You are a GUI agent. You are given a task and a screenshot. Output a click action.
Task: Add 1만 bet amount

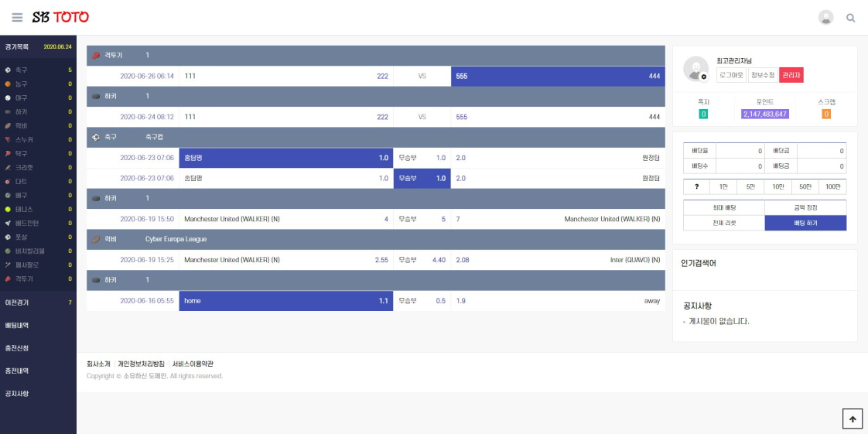723,187
